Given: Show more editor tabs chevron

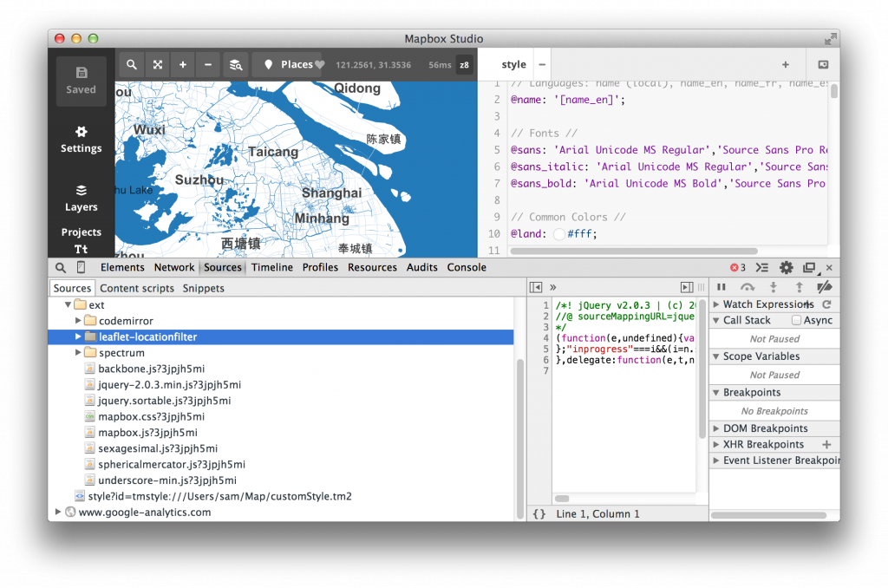Looking at the screenshot, I should (x=552, y=287).
